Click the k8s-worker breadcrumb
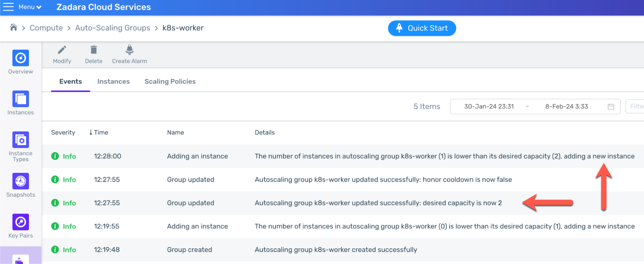Screen dimensions: 644x264 (183, 28)
